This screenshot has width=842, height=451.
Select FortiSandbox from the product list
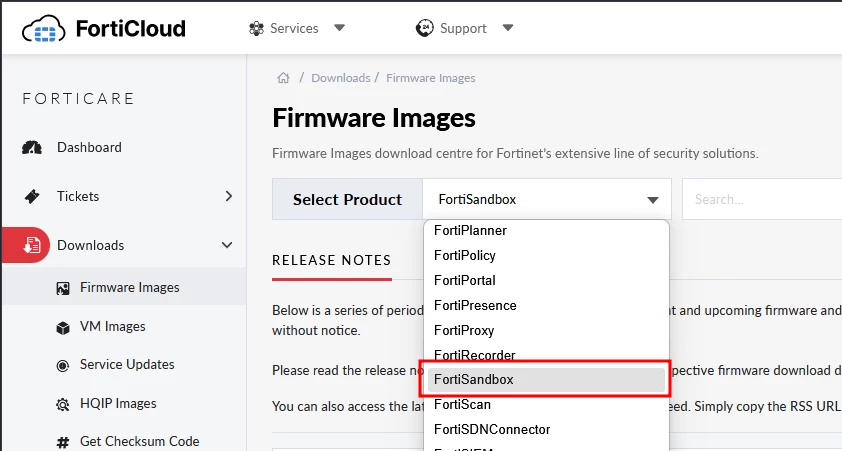pos(547,380)
